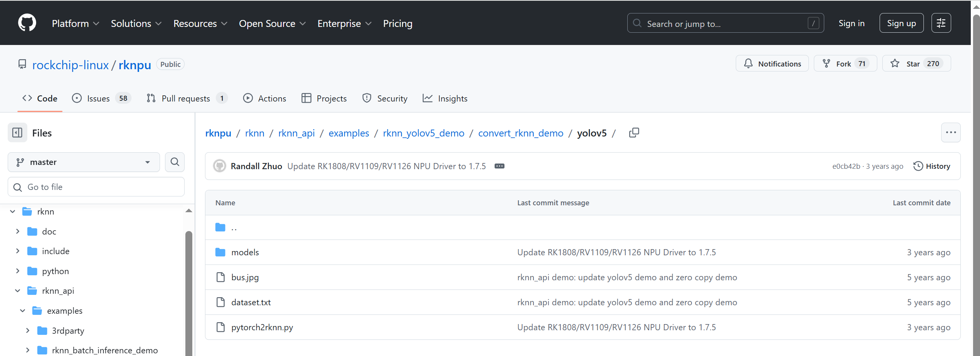Click the file tree scroll-up arrow
Image resolution: width=980 pixels, height=356 pixels.
pos(188,210)
